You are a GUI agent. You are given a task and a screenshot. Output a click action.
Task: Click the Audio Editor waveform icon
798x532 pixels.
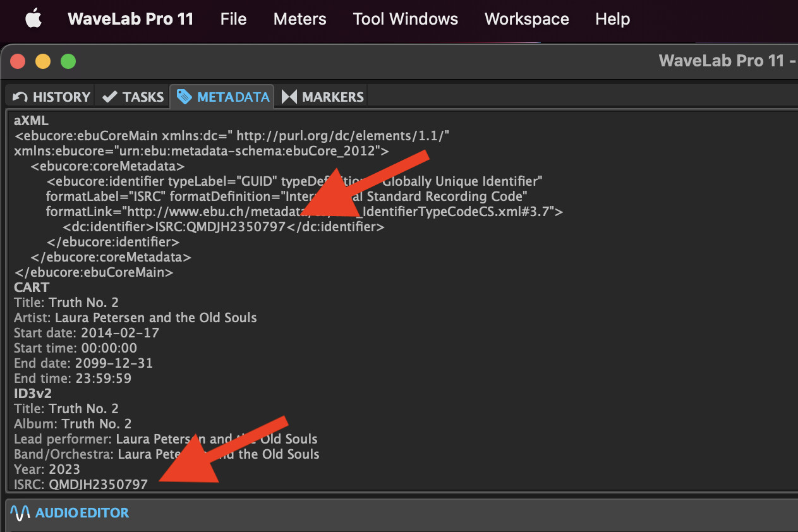coord(20,513)
